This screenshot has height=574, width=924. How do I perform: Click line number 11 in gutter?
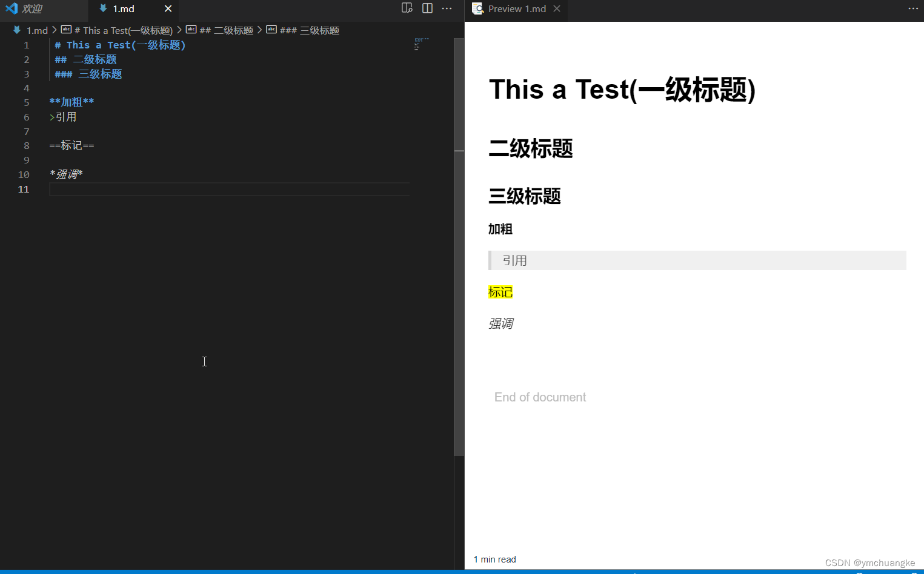click(x=24, y=189)
